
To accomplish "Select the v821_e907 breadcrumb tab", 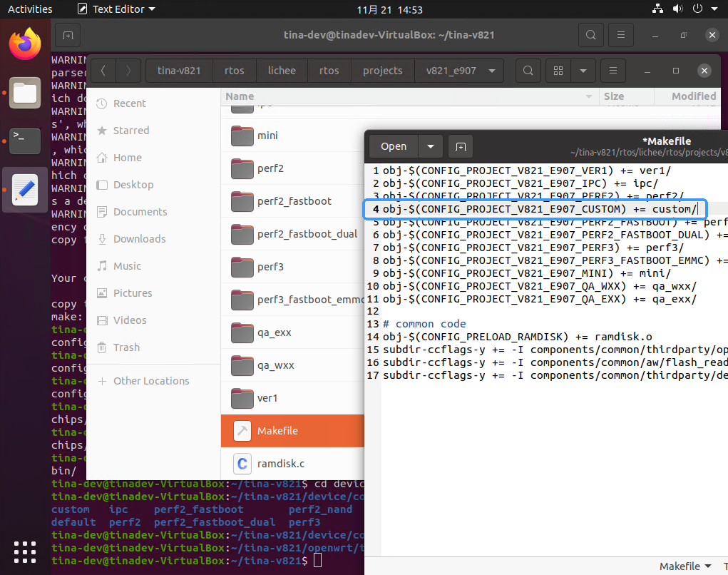I will point(451,71).
